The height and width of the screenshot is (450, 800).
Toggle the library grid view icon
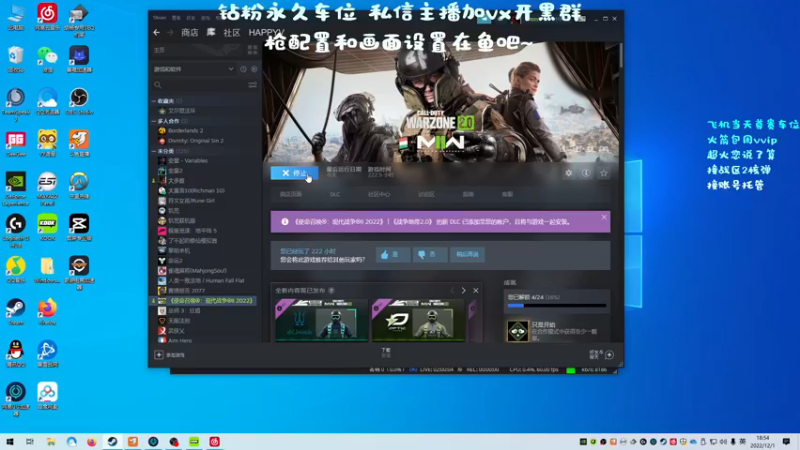(x=252, y=50)
